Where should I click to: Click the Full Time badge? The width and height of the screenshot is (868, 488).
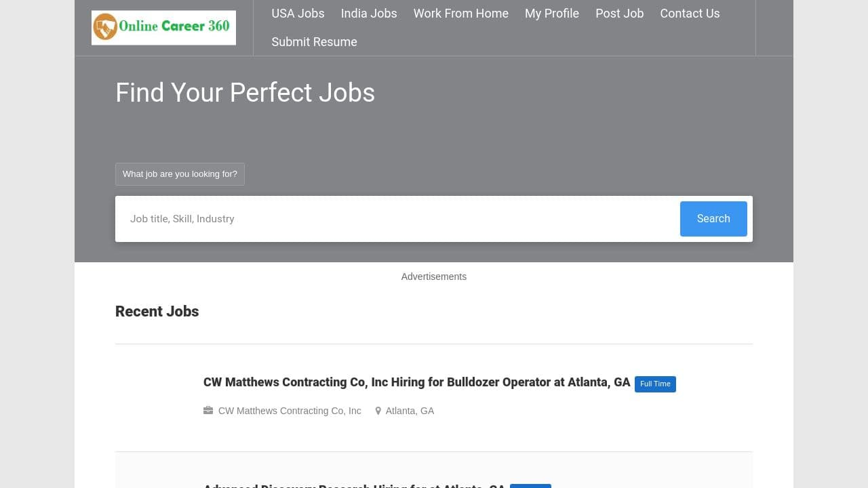pyautogui.click(x=655, y=384)
